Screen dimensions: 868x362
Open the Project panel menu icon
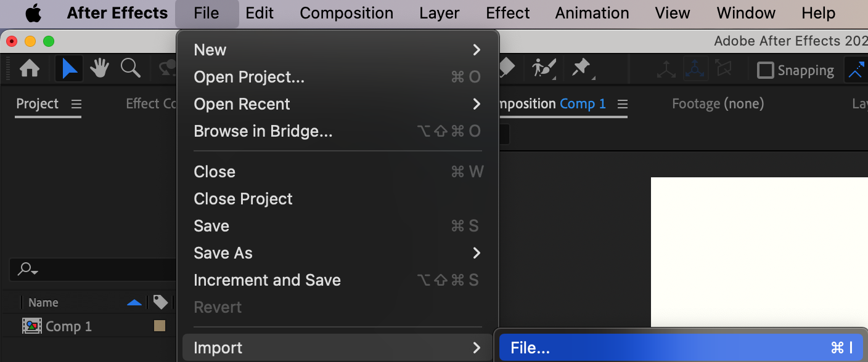click(76, 104)
